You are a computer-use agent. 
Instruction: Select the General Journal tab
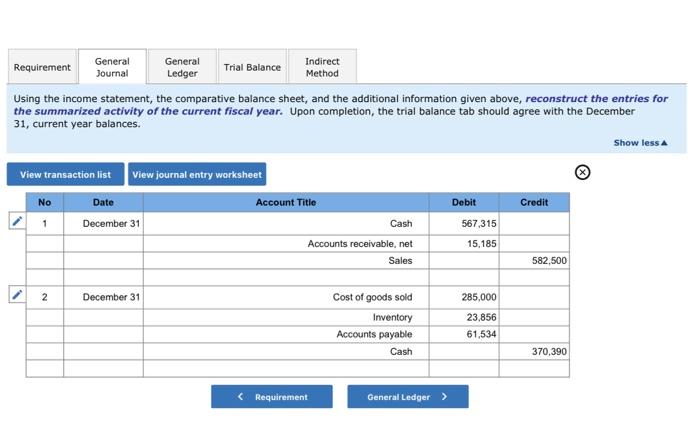click(112, 67)
